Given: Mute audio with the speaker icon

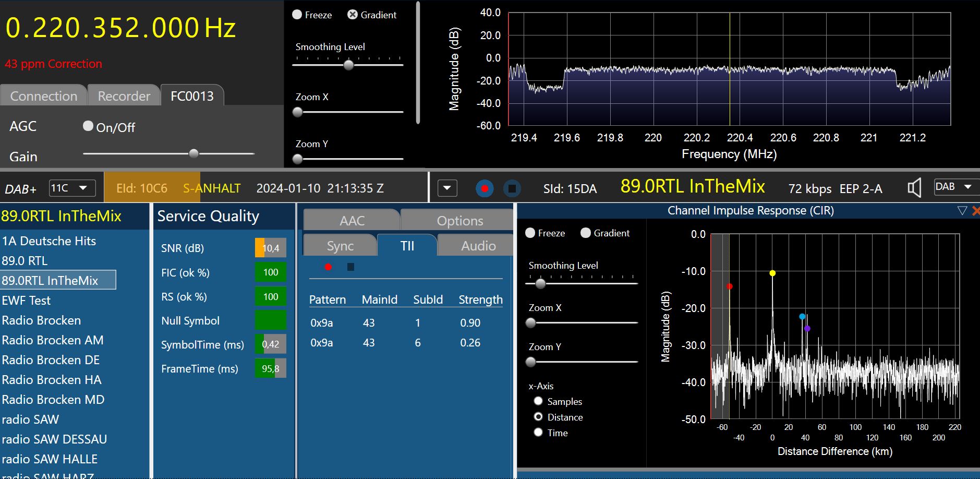Looking at the screenshot, I should [x=914, y=188].
